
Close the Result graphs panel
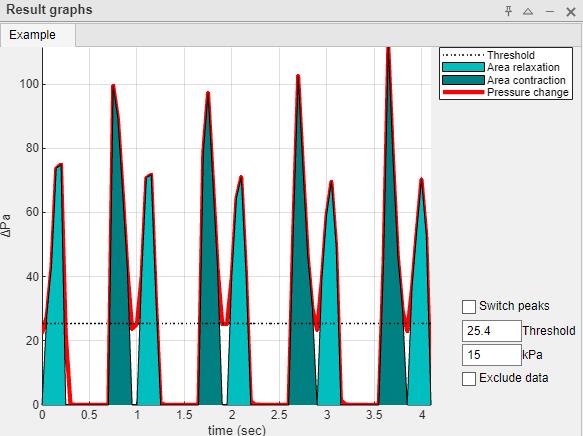click(x=571, y=12)
